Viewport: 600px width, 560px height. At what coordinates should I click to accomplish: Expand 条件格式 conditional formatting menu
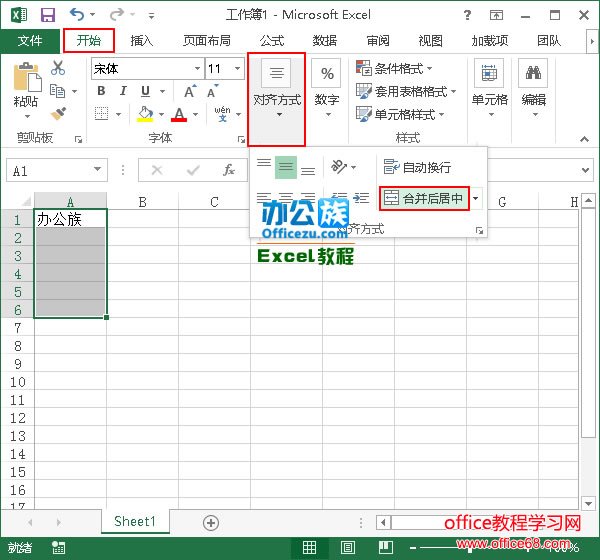[x=394, y=69]
